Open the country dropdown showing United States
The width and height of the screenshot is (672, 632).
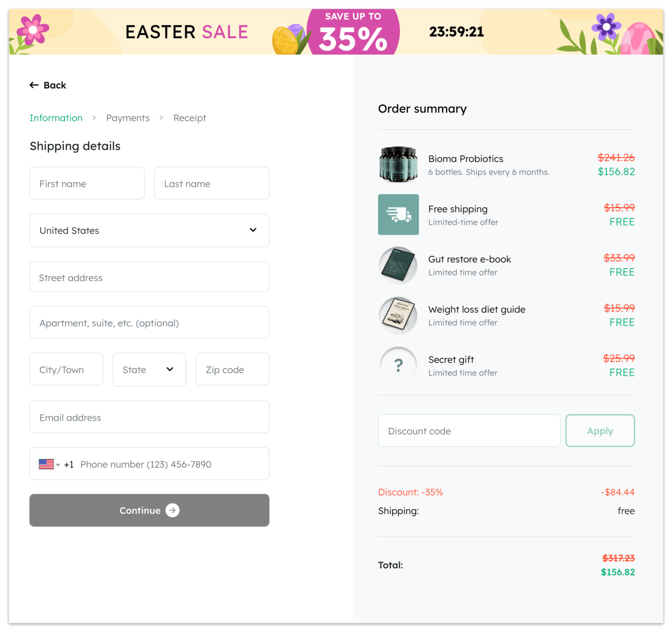pyautogui.click(x=149, y=230)
